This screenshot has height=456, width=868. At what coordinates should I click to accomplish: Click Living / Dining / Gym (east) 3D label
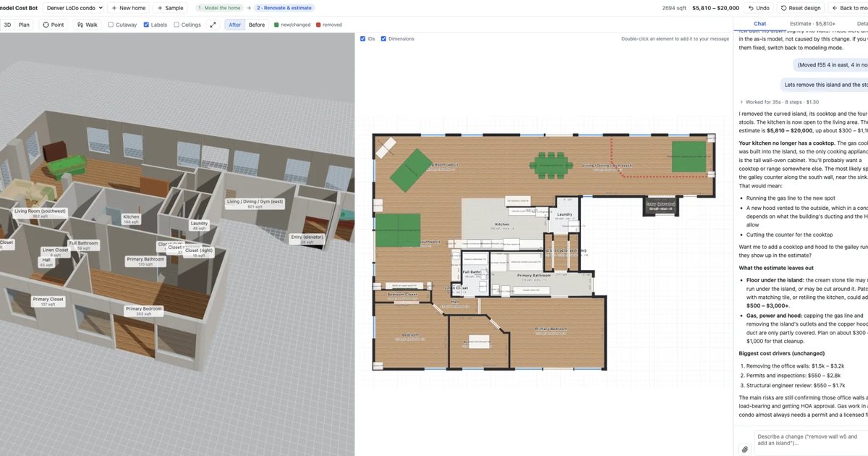point(255,204)
